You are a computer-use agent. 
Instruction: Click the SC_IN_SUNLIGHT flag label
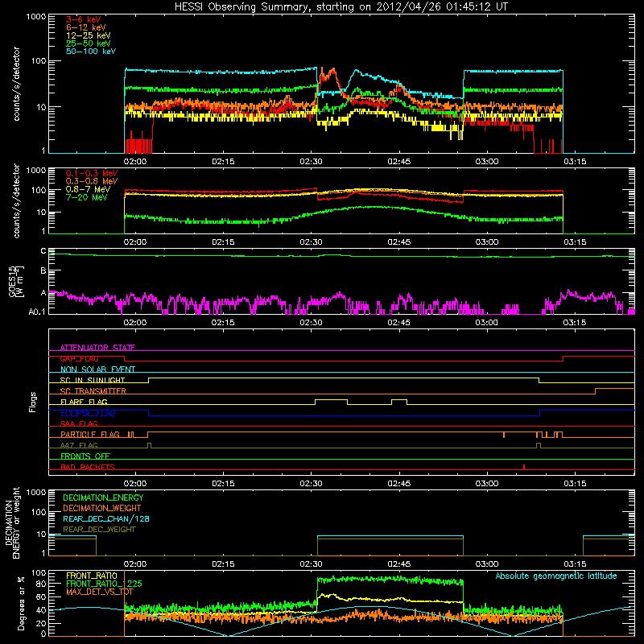[x=93, y=380]
